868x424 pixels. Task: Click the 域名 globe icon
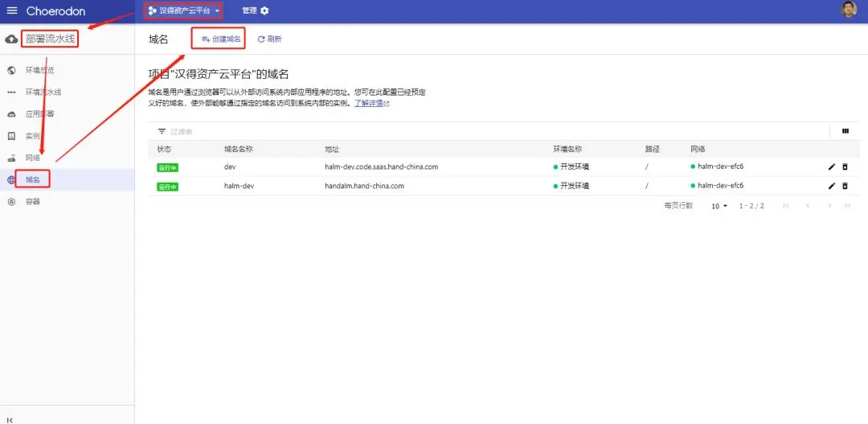pos(11,179)
